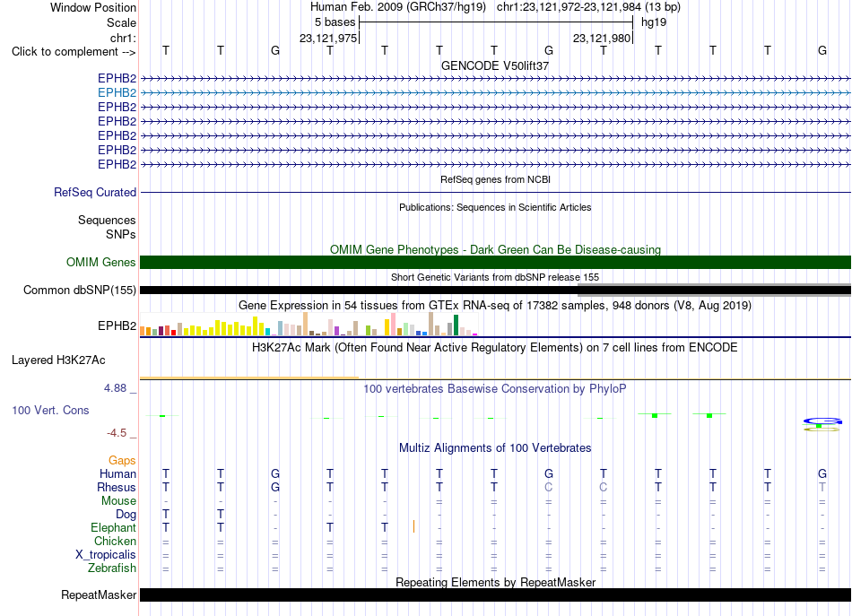Click the 'SNPs' track label
The height and width of the screenshot is (616, 852).
coord(121,234)
